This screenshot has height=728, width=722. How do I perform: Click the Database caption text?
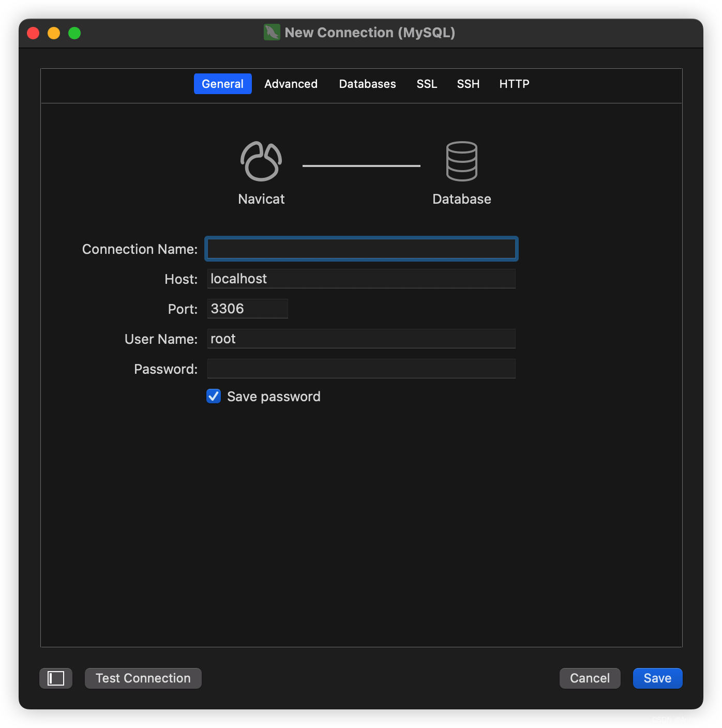(462, 199)
